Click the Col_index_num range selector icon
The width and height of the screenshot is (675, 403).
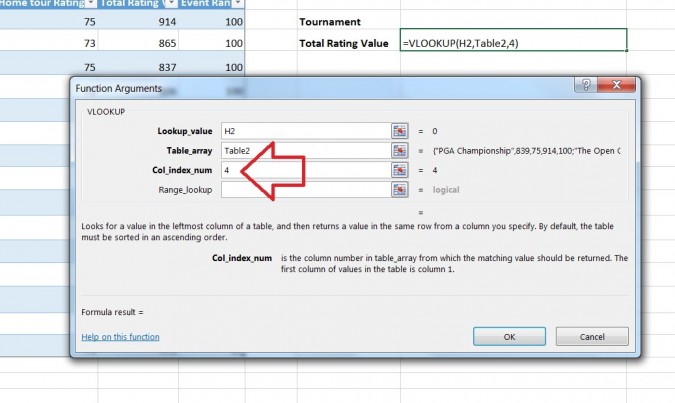(399, 170)
